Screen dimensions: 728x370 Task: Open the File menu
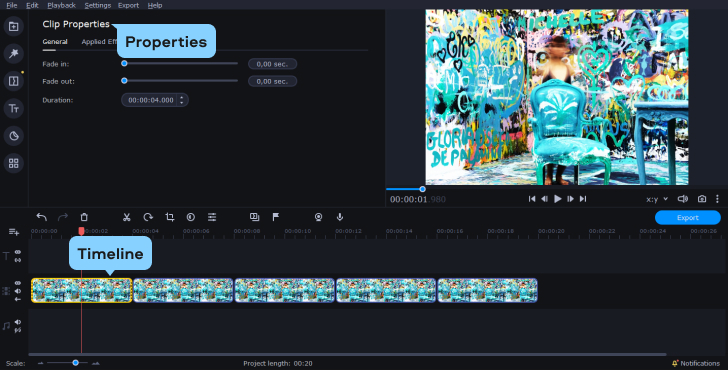coord(12,5)
